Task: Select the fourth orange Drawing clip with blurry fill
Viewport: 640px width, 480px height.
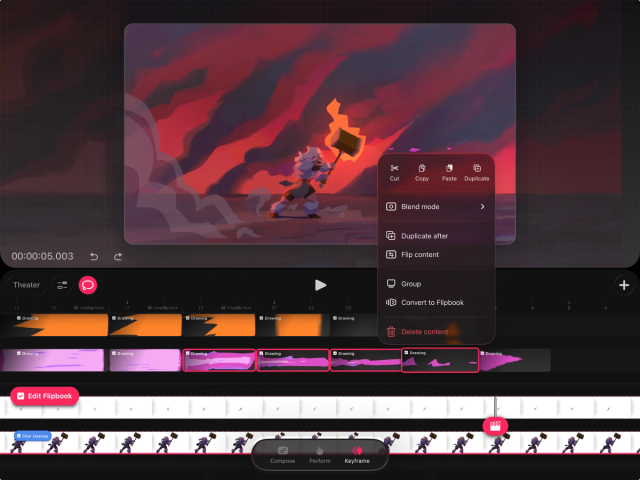Action: click(x=293, y=325)
